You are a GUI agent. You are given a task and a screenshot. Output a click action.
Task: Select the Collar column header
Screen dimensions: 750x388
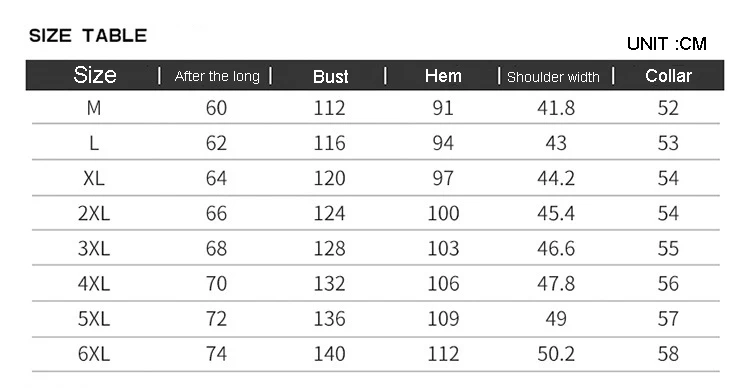point(668,76)
